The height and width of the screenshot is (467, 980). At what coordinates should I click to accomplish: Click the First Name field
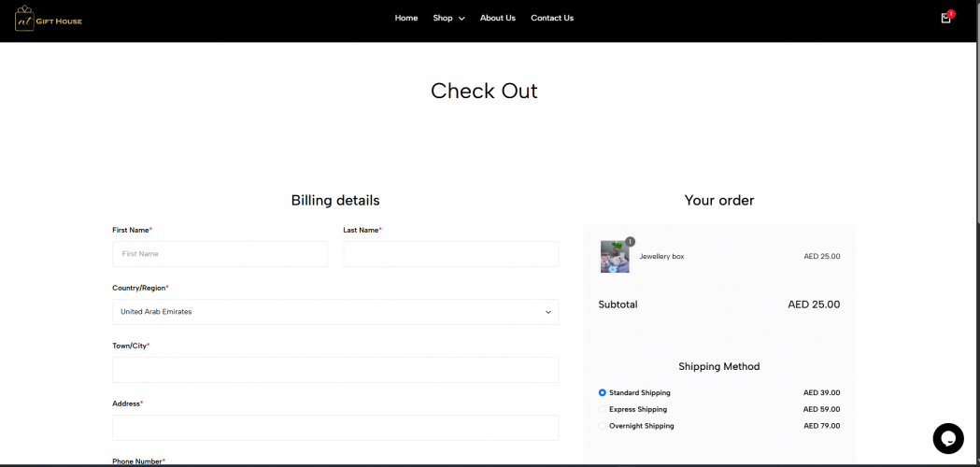pyautogui.click(x=220, y=254)
